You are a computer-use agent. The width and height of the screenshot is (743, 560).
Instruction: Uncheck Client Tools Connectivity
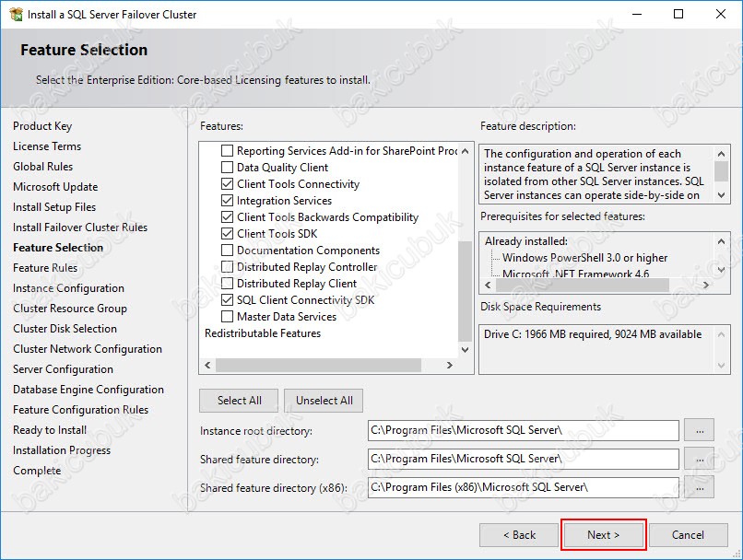tap(228, 184)
